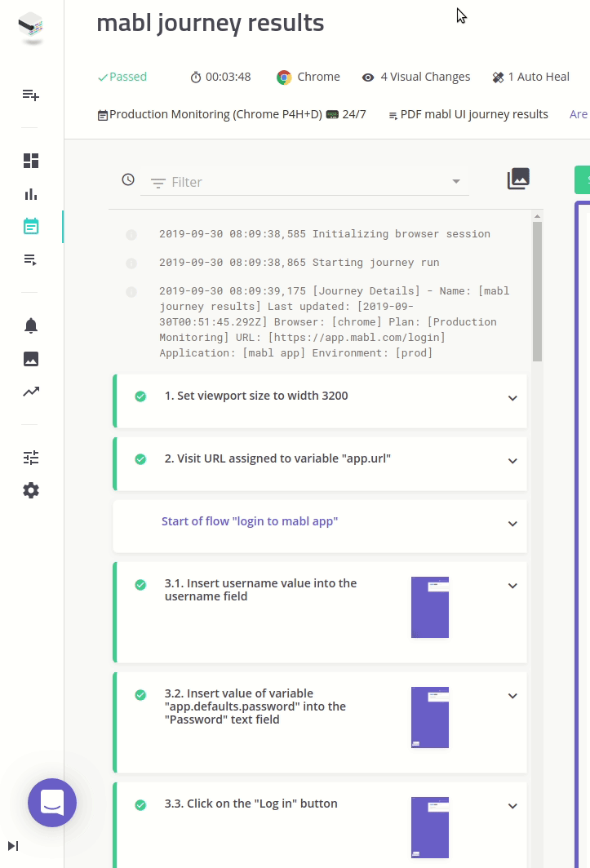Open PDF mabl UI journey results link

(x=474, y=114)
